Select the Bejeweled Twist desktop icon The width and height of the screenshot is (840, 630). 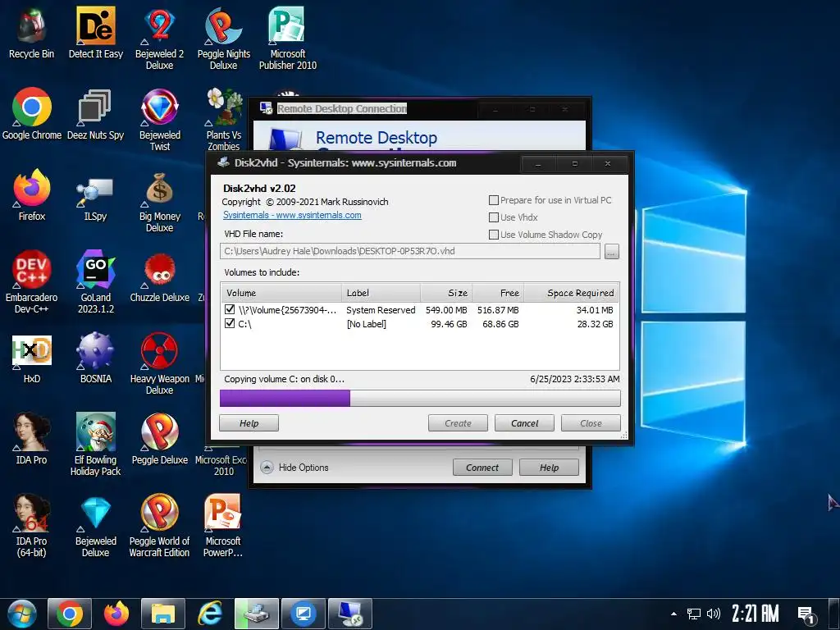[x=159, y=119]
